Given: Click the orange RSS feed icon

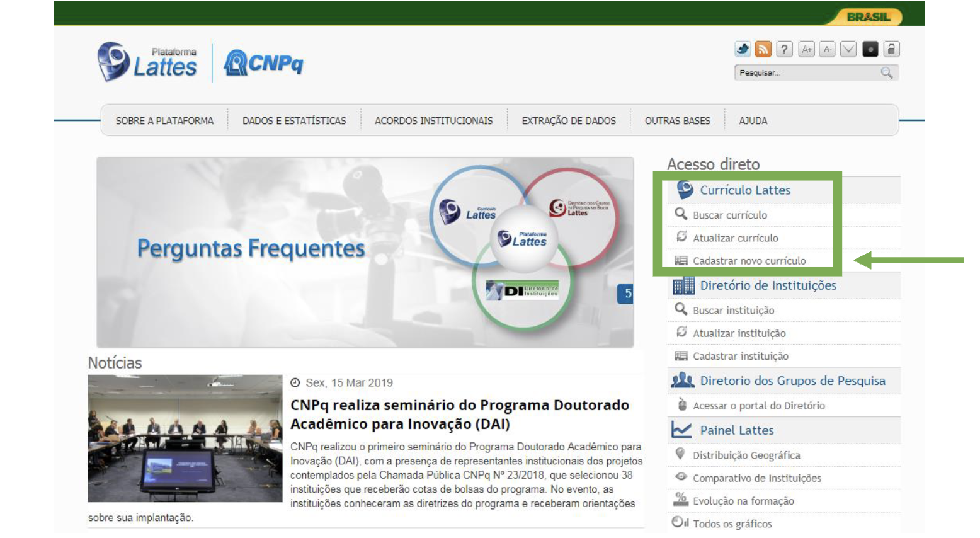Looking at the screenshot, I should click(763, 49).
